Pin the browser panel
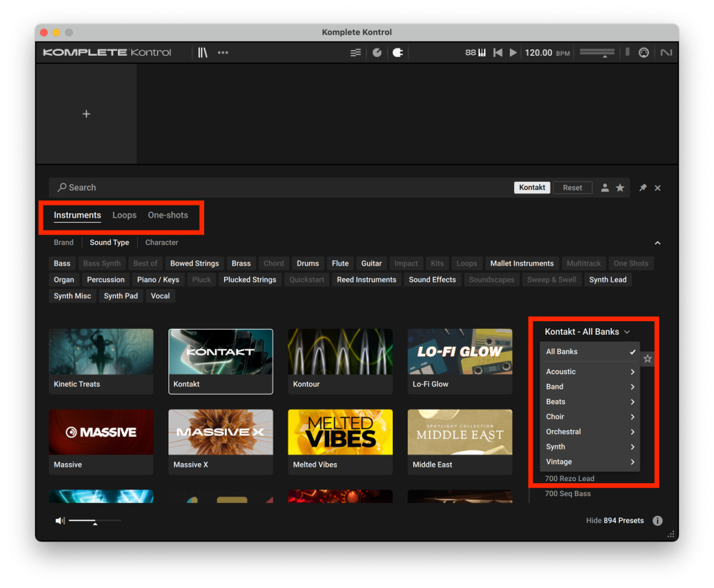The image size is (714, 588). 643,188
